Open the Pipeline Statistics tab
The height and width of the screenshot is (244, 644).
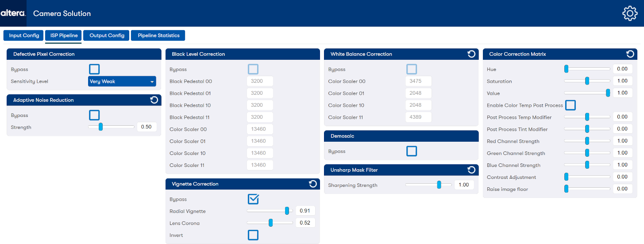tap(158, 35)
